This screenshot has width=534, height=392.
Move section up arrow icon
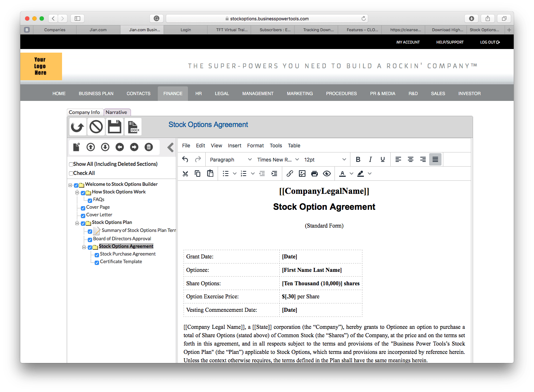(91, 147)
